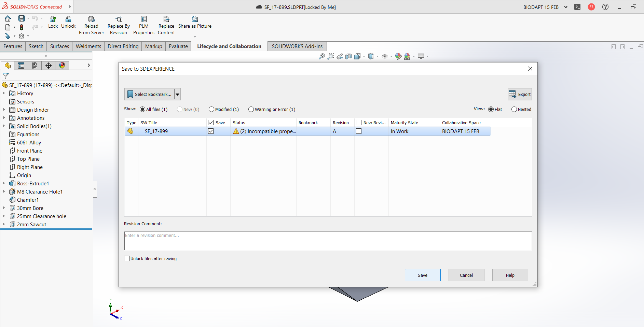This screenshot has height=327, width=644.
Task: Open the Help question mark icon
Action: [x=605, y=7]
